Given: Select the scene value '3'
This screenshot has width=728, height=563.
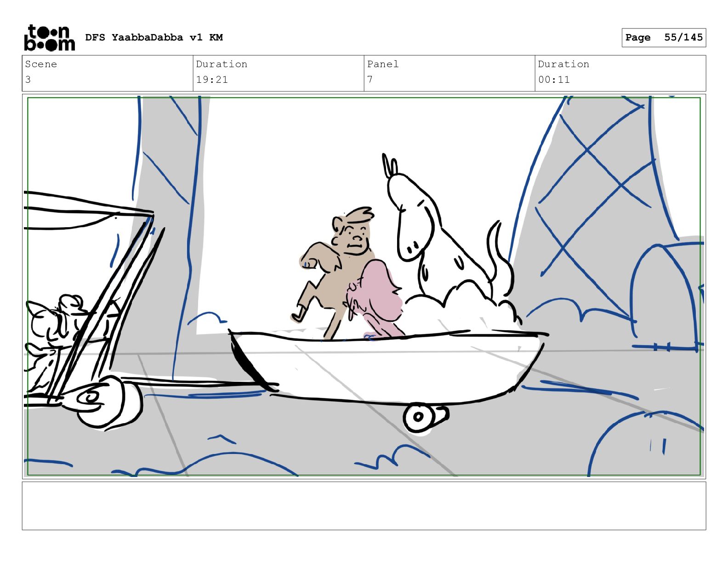Looking at the screenshot, I should (x=28, y=80).
